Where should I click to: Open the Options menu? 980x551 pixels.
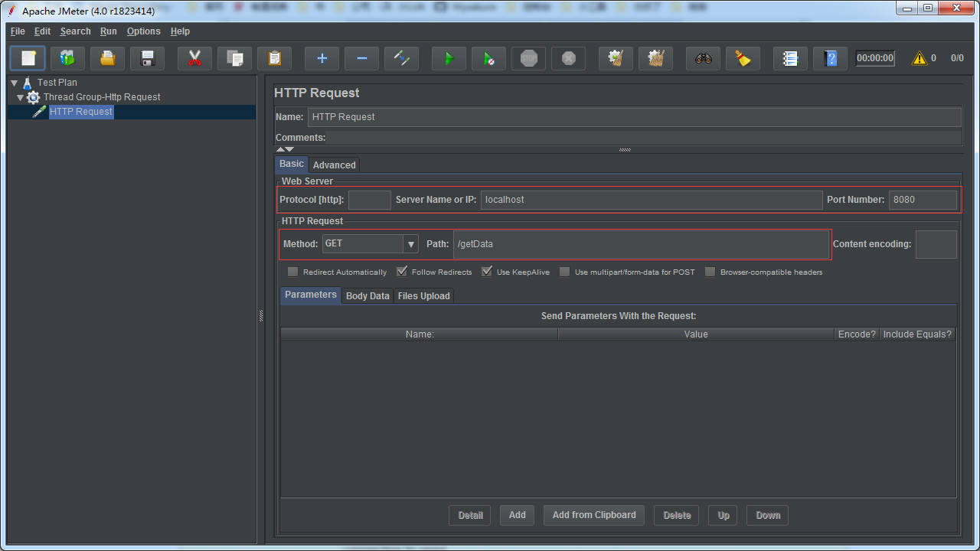144,31
